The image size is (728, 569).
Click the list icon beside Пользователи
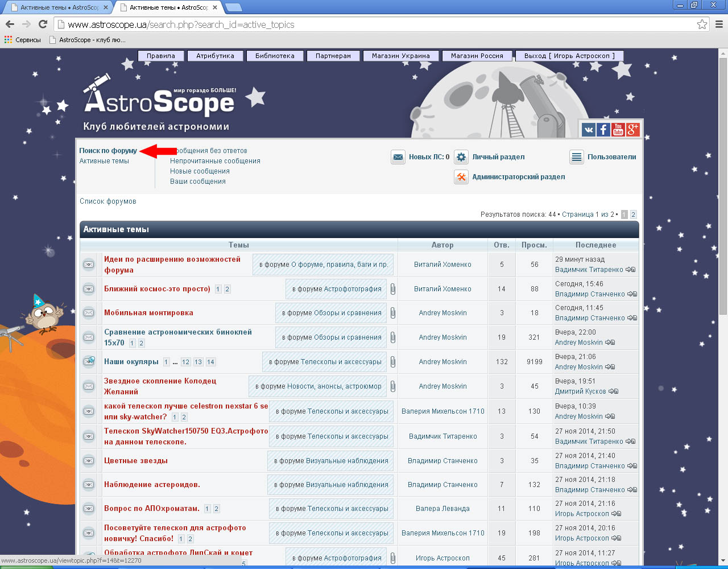coord(577,157)
